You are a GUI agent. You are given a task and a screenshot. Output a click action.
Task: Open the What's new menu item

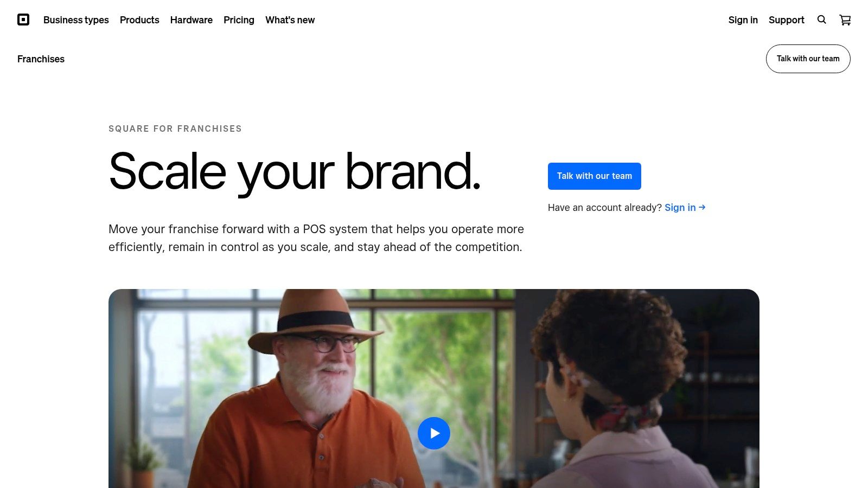tap(290, 20)
